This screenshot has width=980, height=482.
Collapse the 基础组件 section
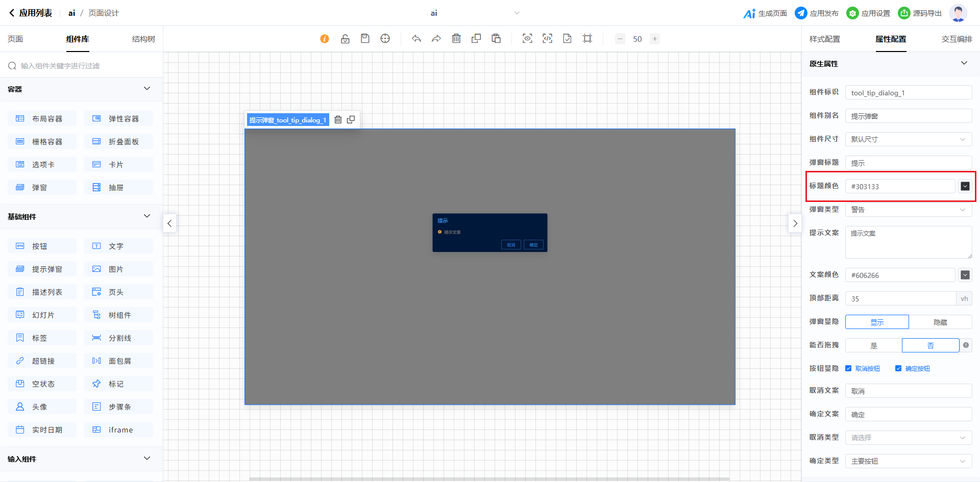tap(147, 216)
